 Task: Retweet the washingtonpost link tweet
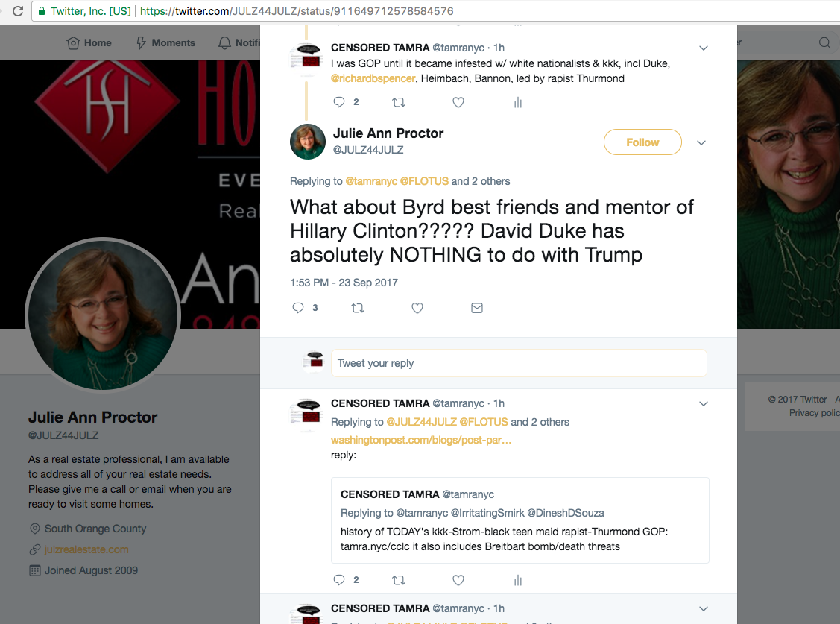pyautogui.click(x=399, y=580)
